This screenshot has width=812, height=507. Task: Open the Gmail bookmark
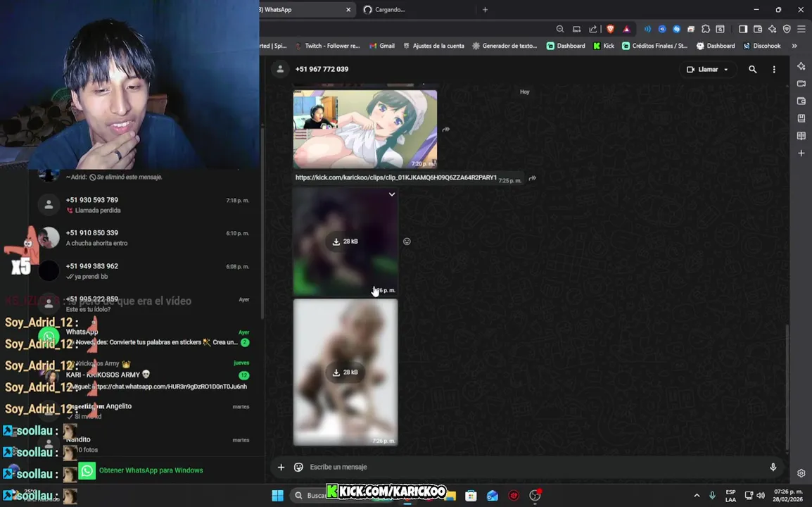click(382, 46)
